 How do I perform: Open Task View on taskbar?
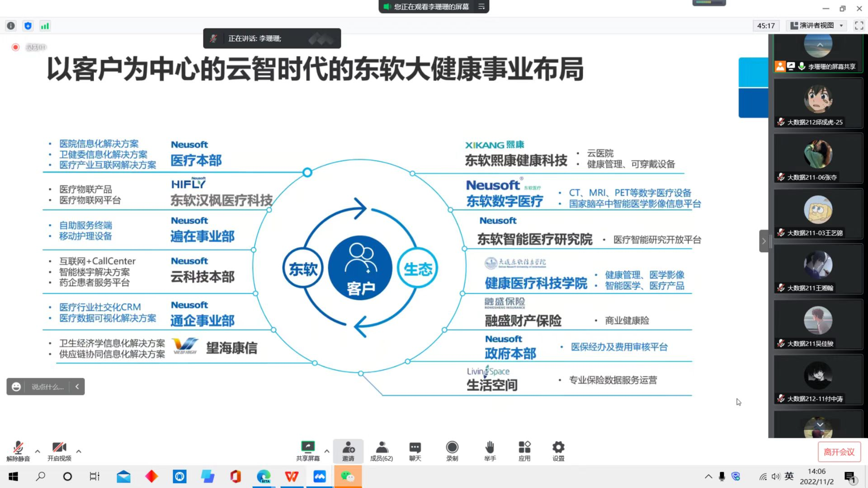[x=94, y=476]
